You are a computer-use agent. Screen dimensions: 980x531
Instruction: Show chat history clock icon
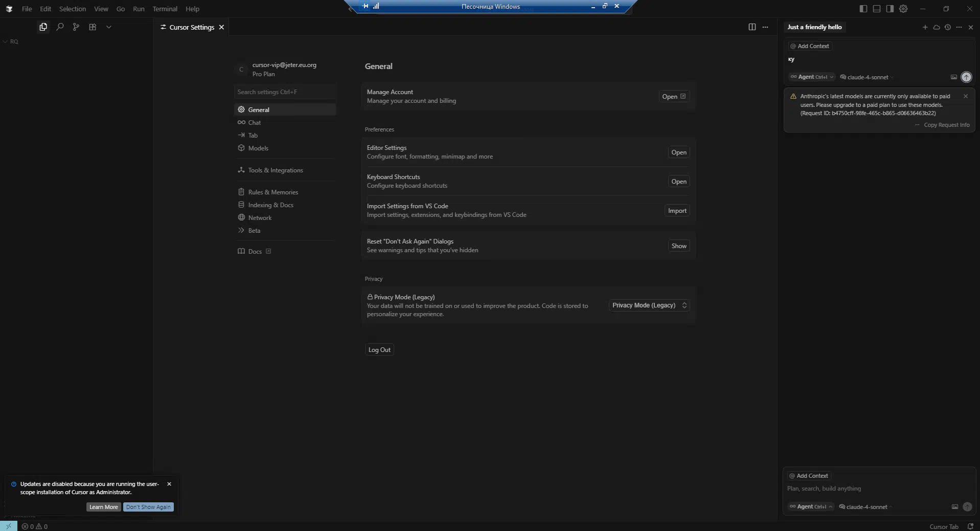click(948, 27)
